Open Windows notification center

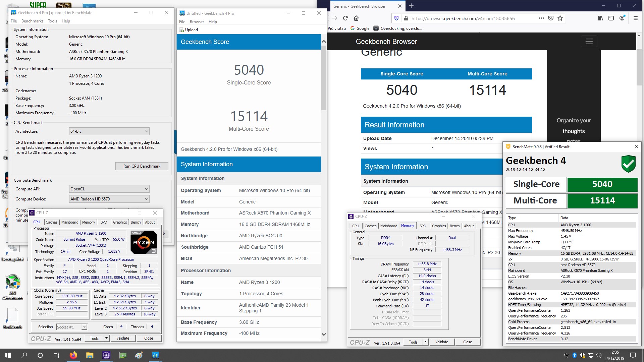[x=633, y=355]
